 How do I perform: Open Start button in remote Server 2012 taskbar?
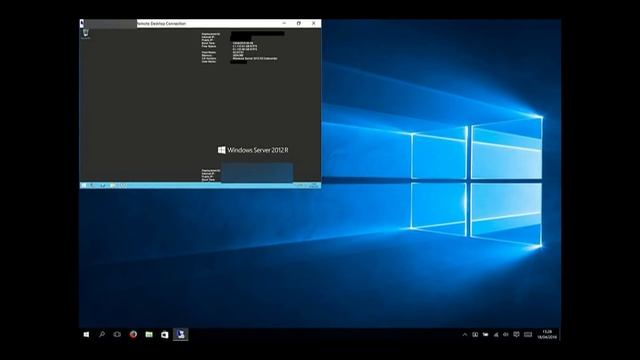pos(83,185)
